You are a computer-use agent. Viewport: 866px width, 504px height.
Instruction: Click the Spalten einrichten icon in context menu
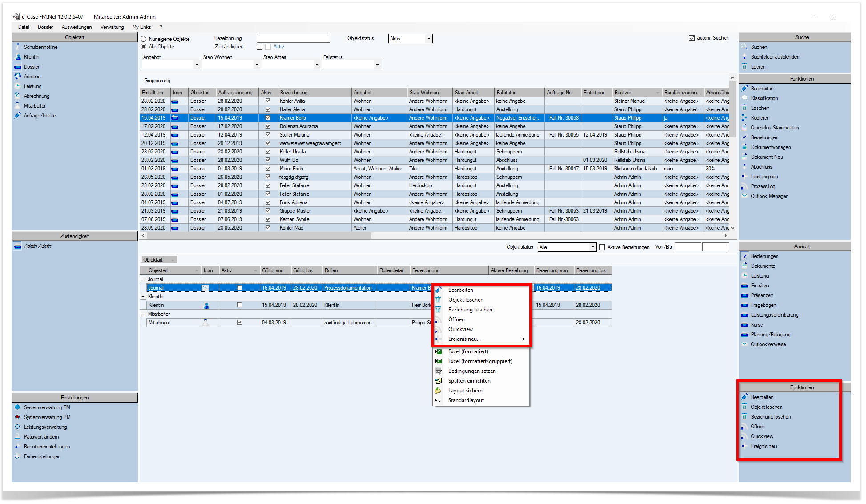pyautogui.click(x=439, y=381)
